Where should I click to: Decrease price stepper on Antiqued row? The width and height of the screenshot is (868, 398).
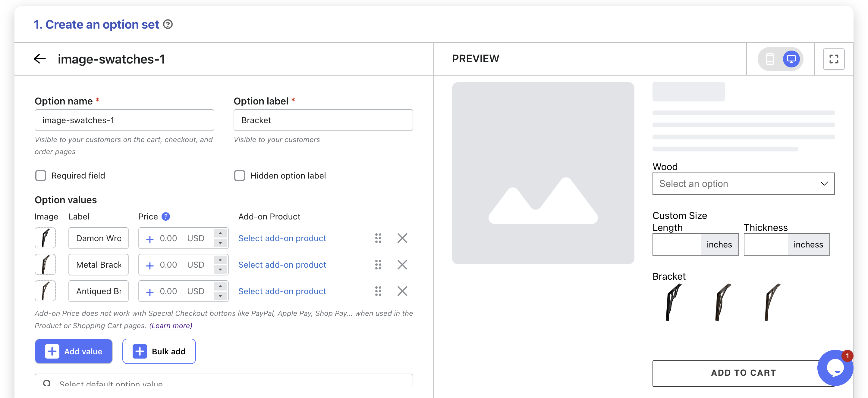coord(220,296)
